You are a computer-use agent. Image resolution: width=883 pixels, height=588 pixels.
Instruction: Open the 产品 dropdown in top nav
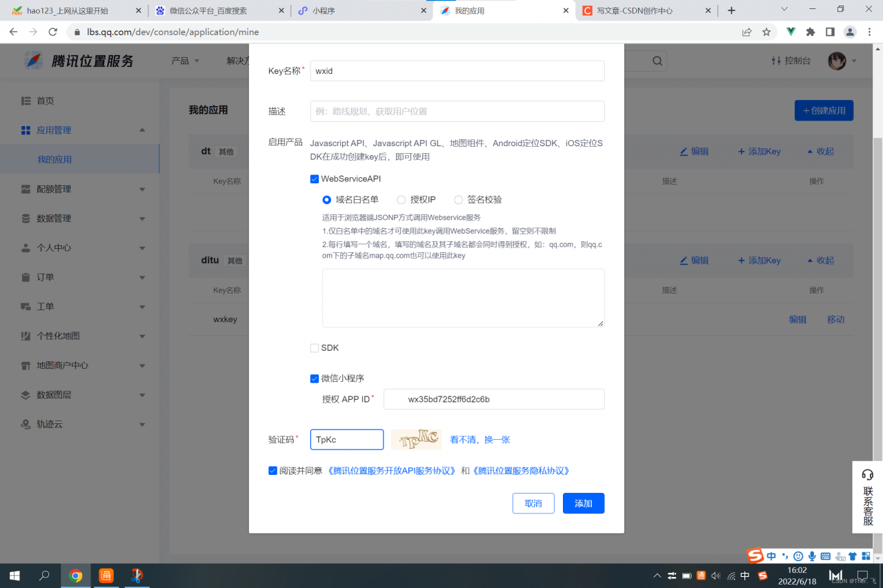point(185,61)
